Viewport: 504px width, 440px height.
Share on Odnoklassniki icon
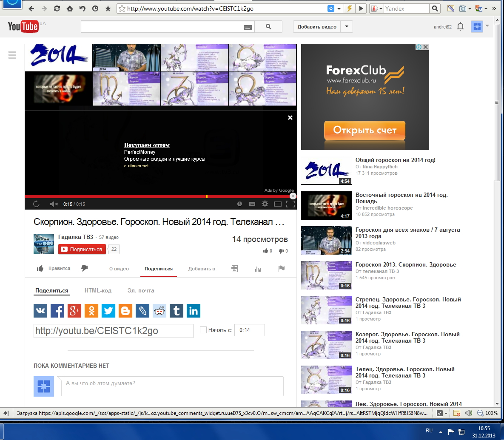pyautogui.click(x=91, y=311)
